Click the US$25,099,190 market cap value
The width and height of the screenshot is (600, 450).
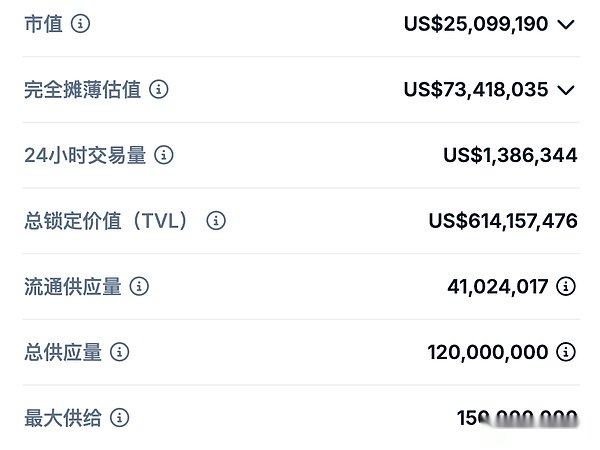tap(476, 24)
